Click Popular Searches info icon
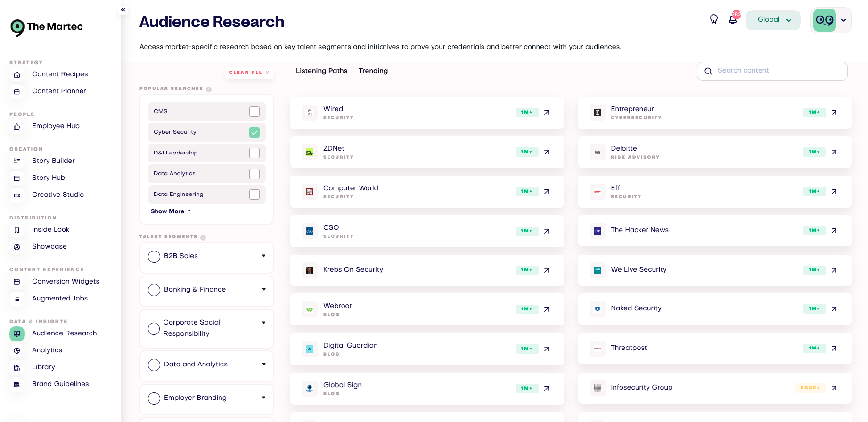 click(209, 89)
